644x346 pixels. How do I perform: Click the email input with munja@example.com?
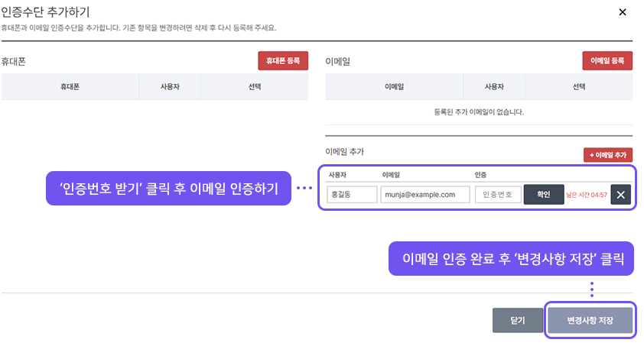425,194
